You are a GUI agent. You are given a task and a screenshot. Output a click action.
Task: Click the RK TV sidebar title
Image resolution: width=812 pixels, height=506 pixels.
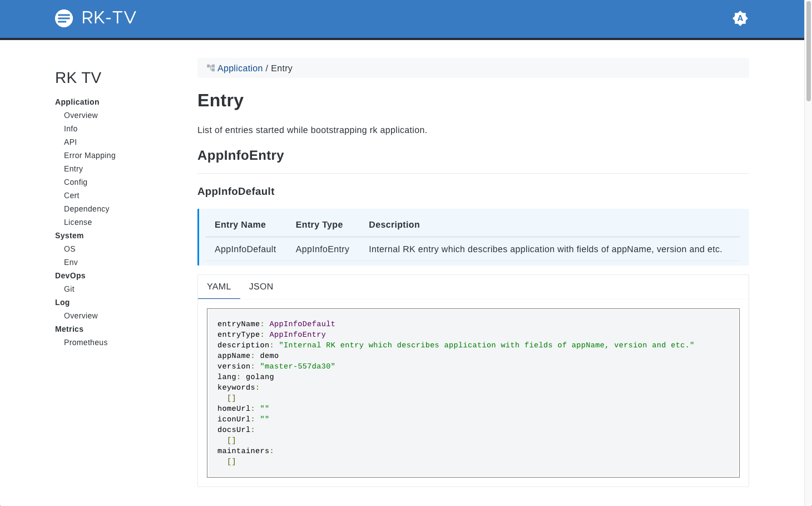pos(78,78)
